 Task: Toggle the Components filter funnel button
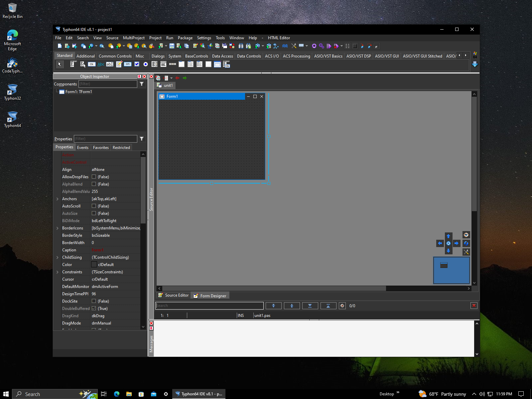142,84
